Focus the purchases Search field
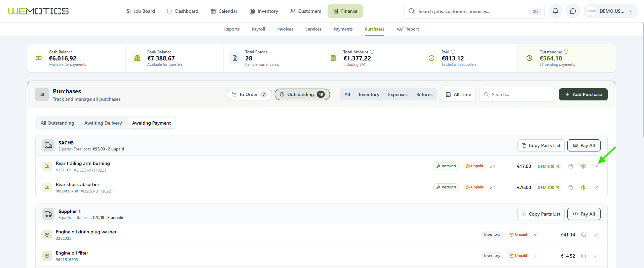Image resolution: width=644 pixels, height=268 pixels. 517,94
